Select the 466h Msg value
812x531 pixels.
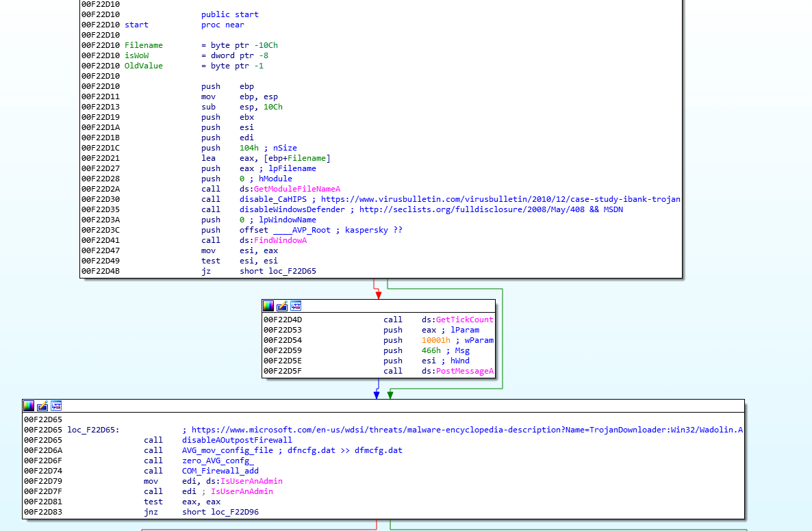[x=431, y=350]
